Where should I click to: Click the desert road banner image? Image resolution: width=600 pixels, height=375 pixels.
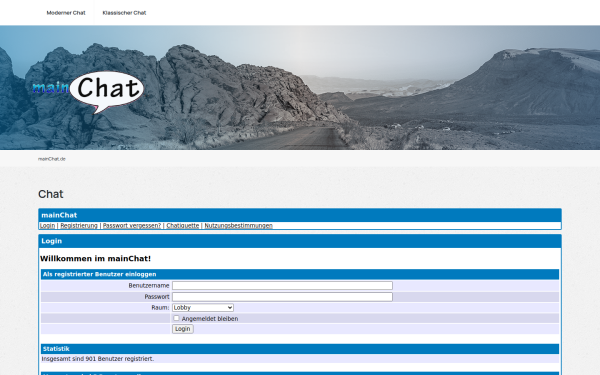pyautogui.click(x=300, y=88)
